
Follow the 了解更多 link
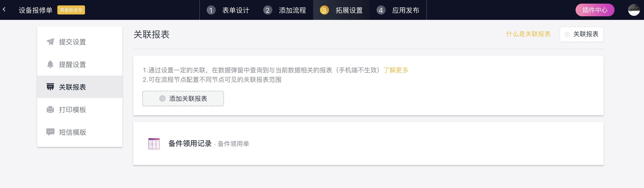tap(396, 70)
